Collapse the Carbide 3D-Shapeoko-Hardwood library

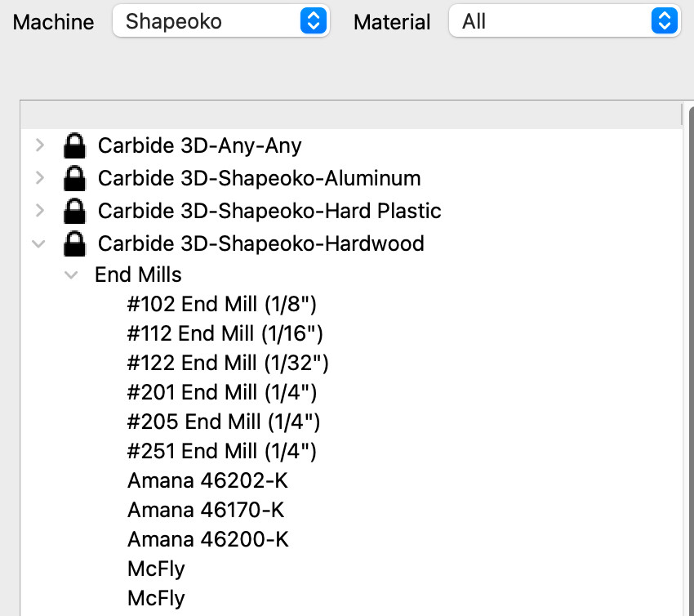[38, 243]
